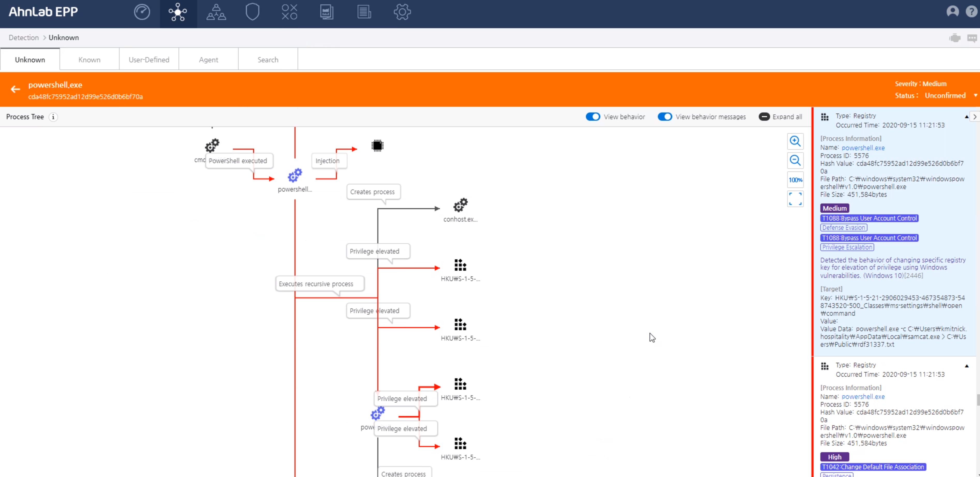The image size is (980, 477).
Task: Select the Detection network icon in top nav
Action: pos(178,13)
